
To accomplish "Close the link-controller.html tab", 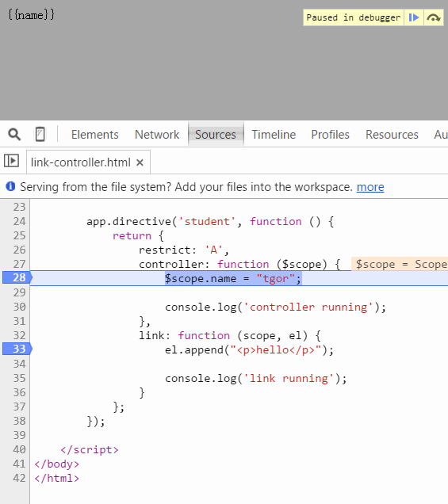I will click(x=140, y=162).
